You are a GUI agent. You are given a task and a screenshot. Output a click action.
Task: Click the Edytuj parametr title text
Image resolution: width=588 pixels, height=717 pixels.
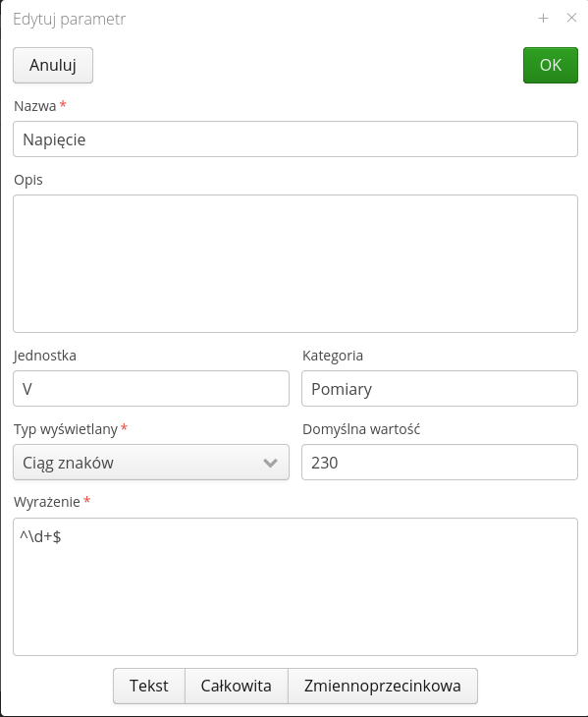point(69,20)
